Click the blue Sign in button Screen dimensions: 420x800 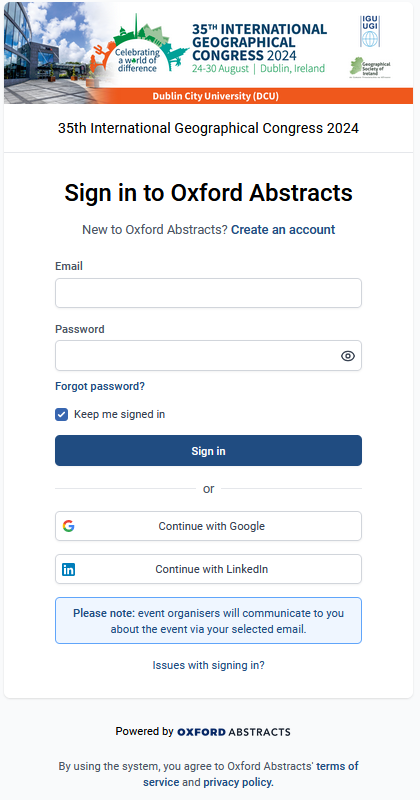coord(208,451)
